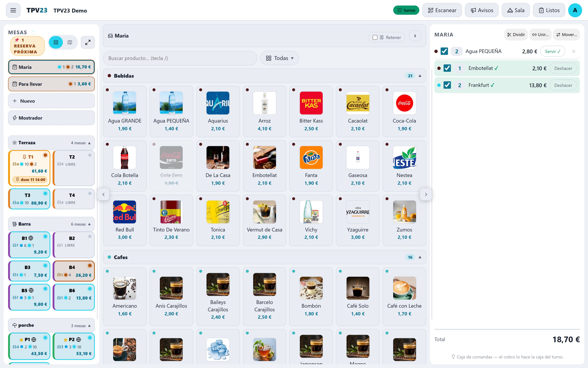Open Listos ready orders
The height and width of the screenshot is (368, 588).
(549, 10)
